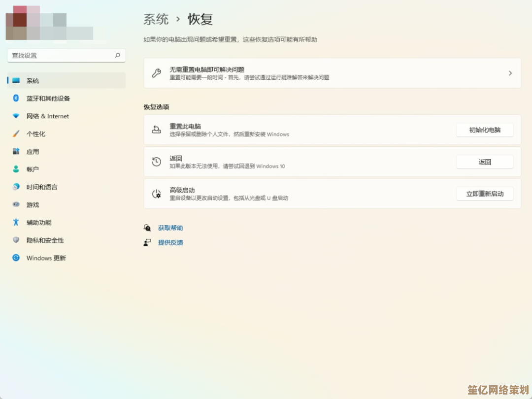Click the Windows 更新 sync icon

click(x=16, y=258)
